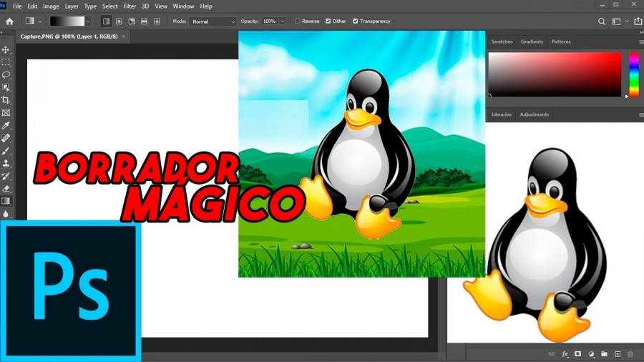Viewport: 644px width, 362px height.
Task: Uncheck the Dither option
Action: click(328, 21)
